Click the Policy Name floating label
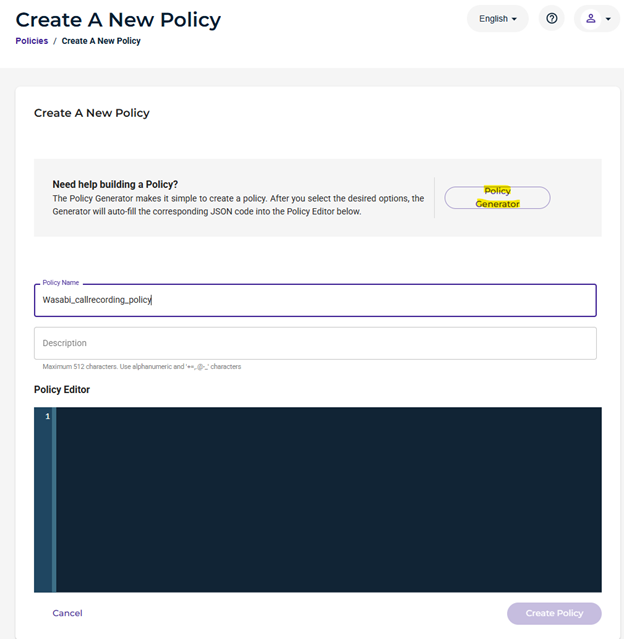 61,282
